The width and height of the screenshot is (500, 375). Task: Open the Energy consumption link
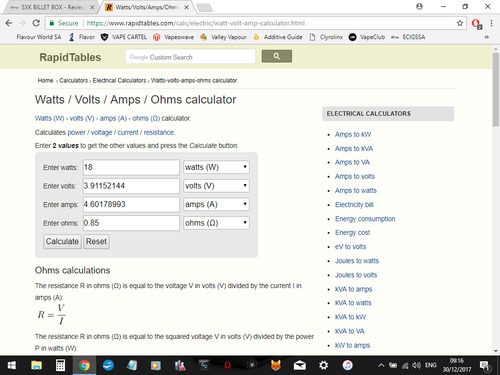click(x=365, y=219)
